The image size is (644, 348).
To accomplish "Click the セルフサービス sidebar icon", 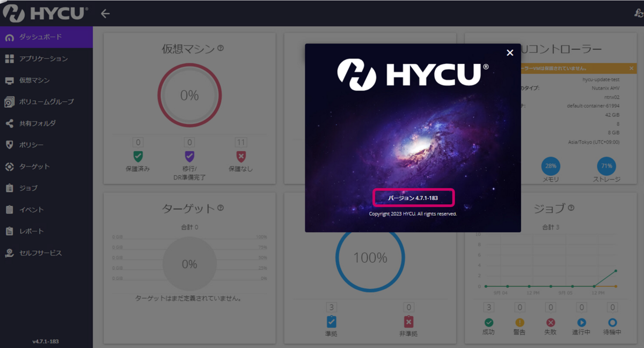I will click(9, 253).
